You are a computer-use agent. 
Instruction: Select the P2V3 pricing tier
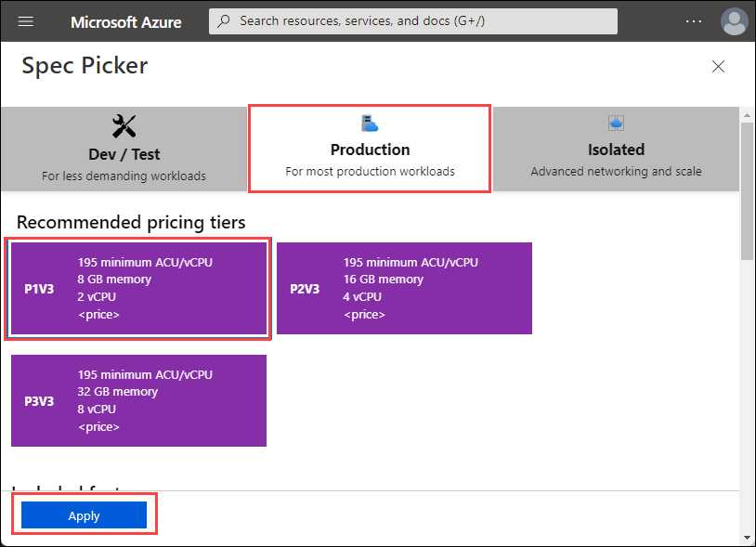tap(404, 288)
